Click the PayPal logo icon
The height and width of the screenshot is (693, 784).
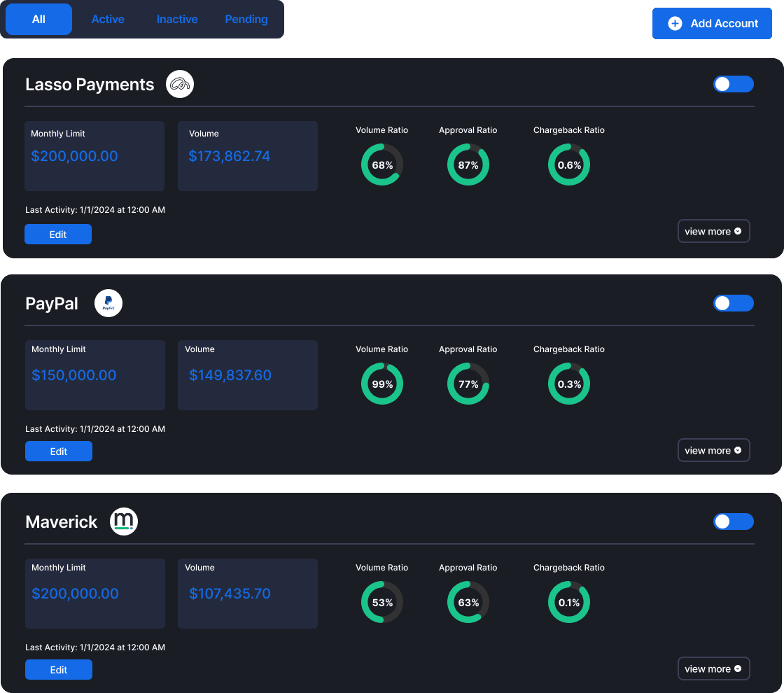pos(108,303)
